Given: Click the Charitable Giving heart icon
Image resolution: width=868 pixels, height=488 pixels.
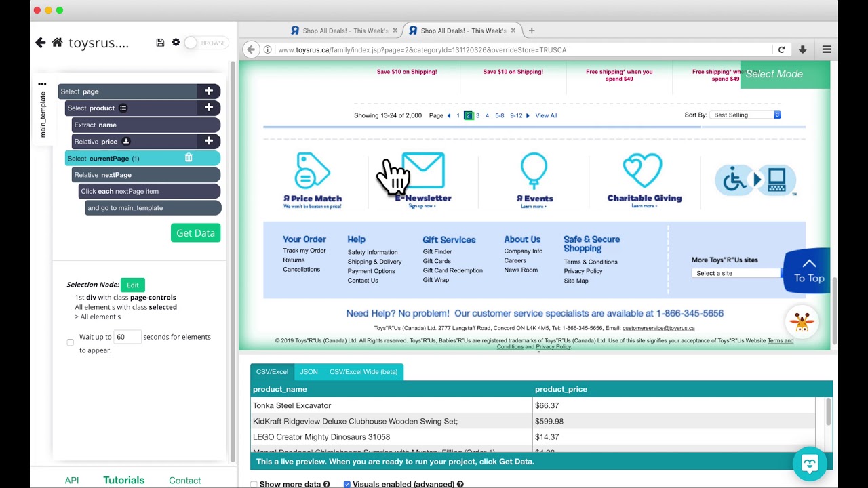Looking at the screenshot, I should click(642, 170).
